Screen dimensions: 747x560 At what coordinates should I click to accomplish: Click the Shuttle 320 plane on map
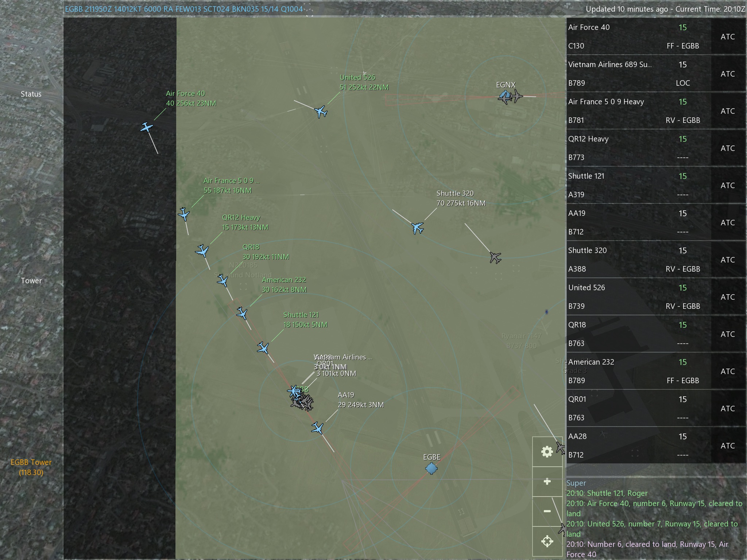point(417,228)
